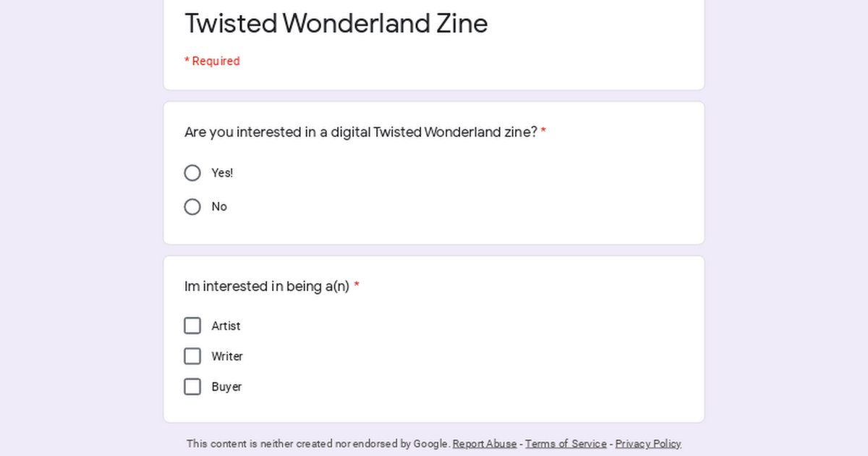Click the "Buyer" option label text
The height and width of the screenshot is (456, 868).
(x=226, y=387)
